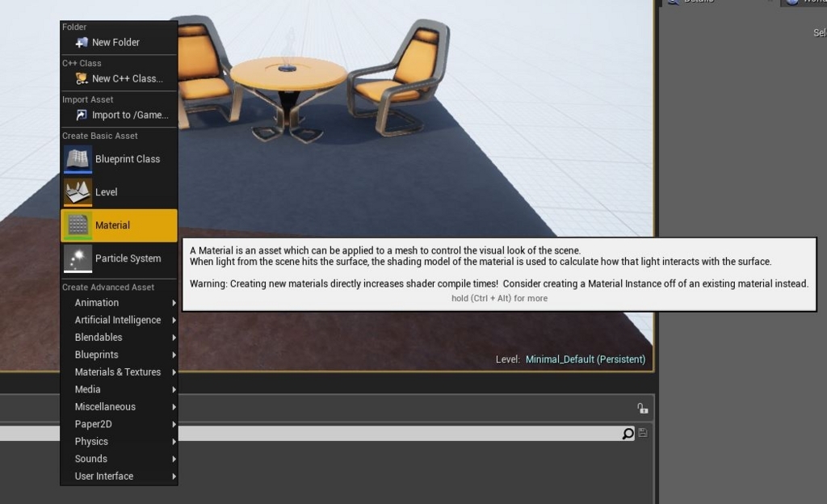Click the Blueprint Class thumbnail icon
827x504 pixels.
click(78, 159)
